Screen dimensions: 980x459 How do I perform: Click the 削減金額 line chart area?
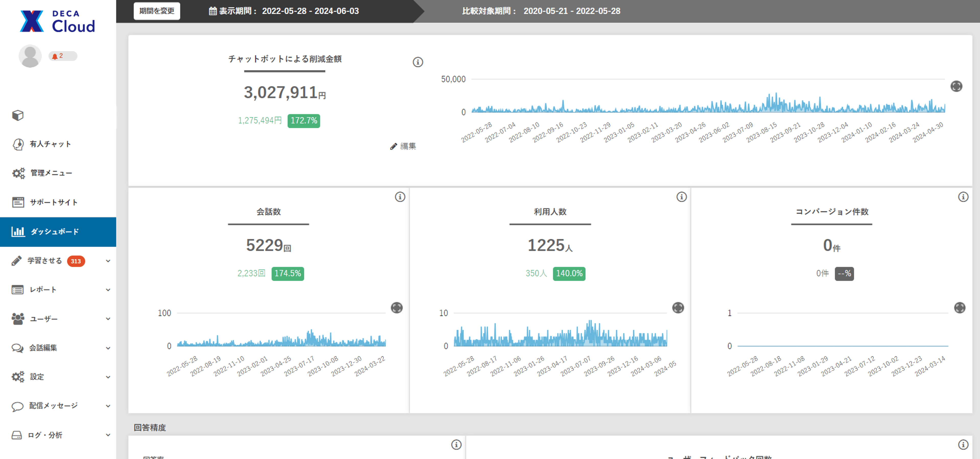(708, 96)
